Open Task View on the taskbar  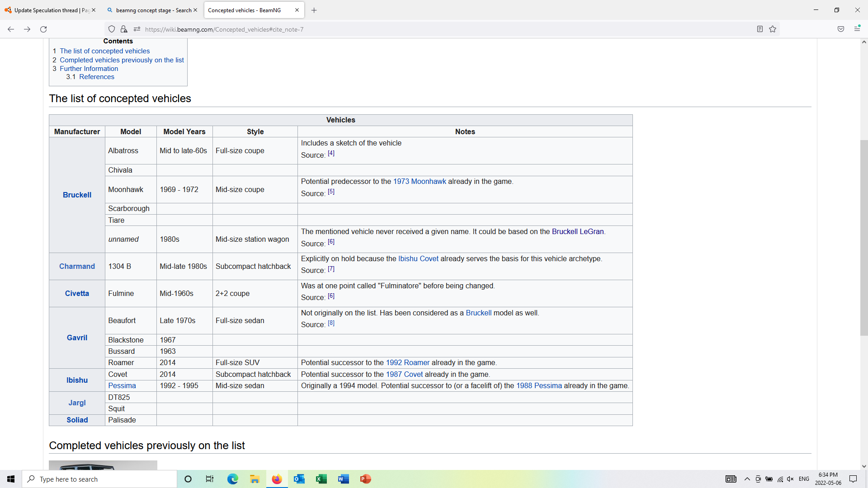pyautogui.click(x=210, y=479)
